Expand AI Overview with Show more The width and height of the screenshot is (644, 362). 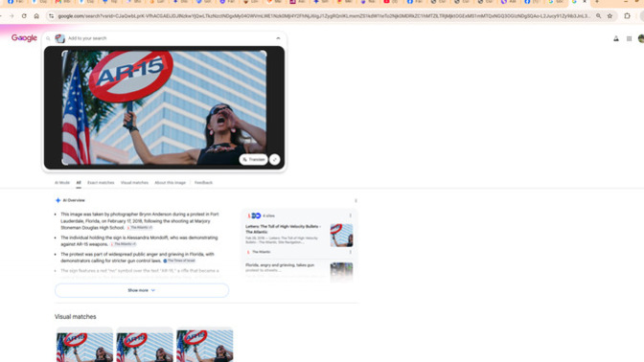point(142,290)
